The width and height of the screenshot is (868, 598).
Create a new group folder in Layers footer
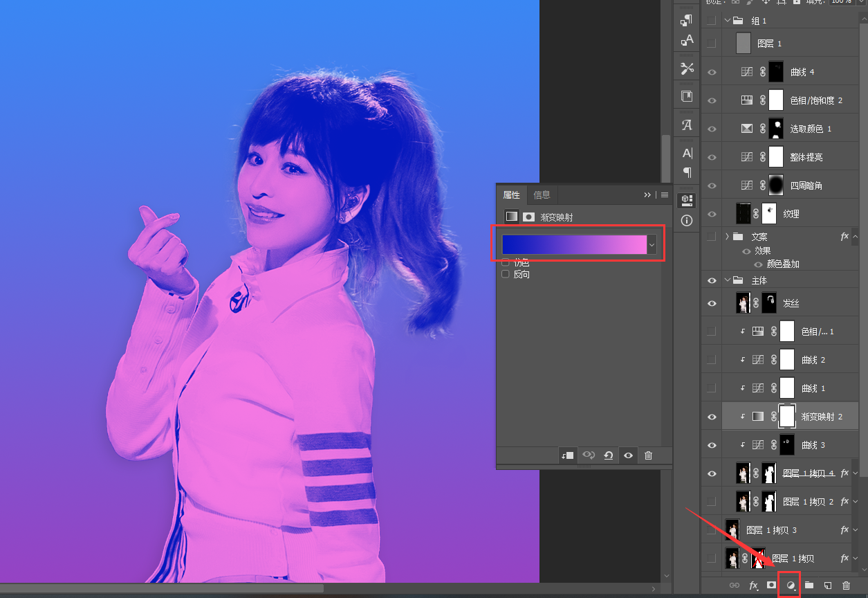809,586
